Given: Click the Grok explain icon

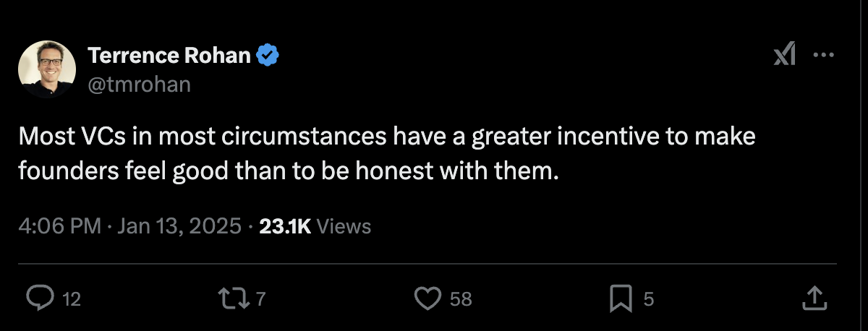Looking at the screenshot, I should (x=785, y=54).
